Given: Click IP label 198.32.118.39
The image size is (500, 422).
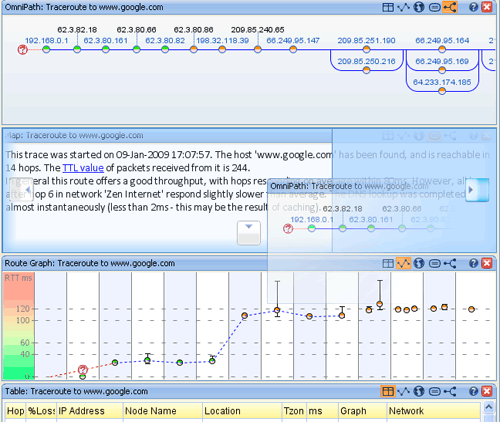Looking at the screenshot, I should coord(222,41).
